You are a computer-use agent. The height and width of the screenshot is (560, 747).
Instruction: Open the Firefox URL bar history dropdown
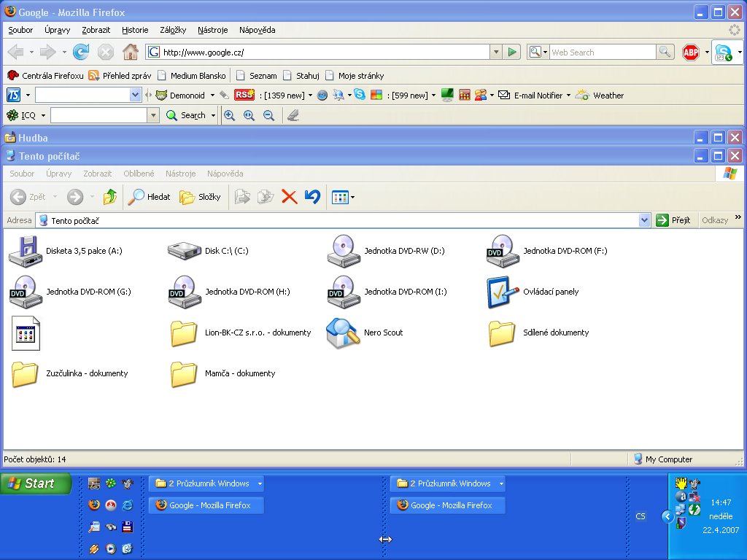pos(496,52)
